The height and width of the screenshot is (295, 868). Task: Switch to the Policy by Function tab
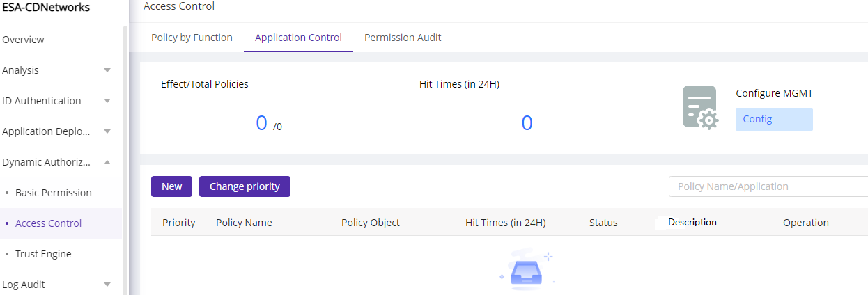(192, 38)
